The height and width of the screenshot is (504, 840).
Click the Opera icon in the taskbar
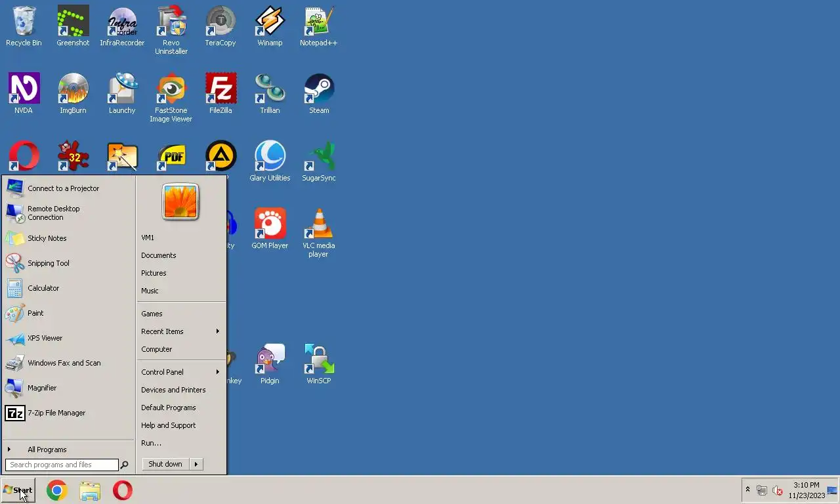(123, 490)
